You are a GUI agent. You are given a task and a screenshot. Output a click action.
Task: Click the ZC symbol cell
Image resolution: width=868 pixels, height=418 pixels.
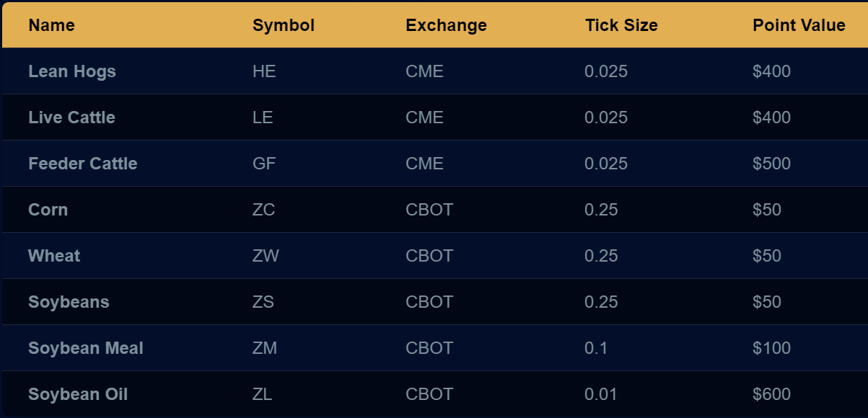click(x=263, y=210)
